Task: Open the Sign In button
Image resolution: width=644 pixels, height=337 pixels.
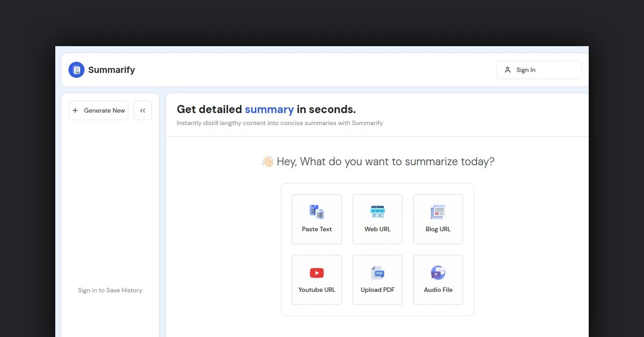Action: click(x=539, y=70)
